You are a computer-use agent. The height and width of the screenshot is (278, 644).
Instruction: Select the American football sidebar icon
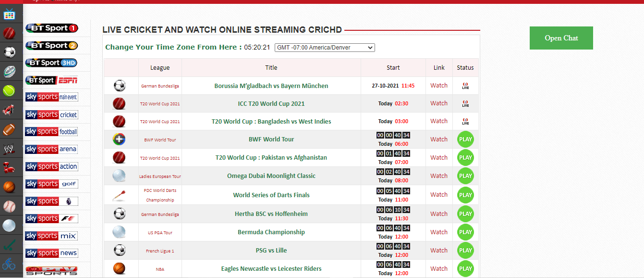pyautogui.click(x=10, y=129)
